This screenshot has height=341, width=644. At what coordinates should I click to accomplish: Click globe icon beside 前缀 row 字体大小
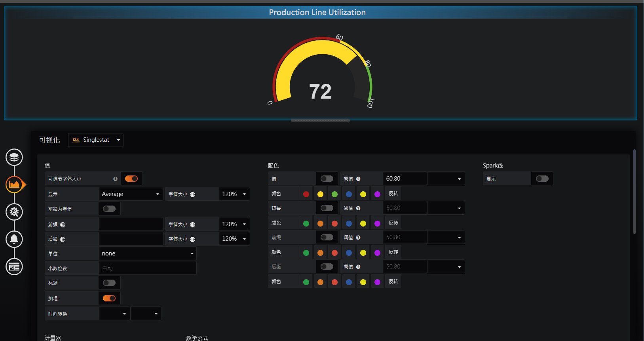(192, 225)
